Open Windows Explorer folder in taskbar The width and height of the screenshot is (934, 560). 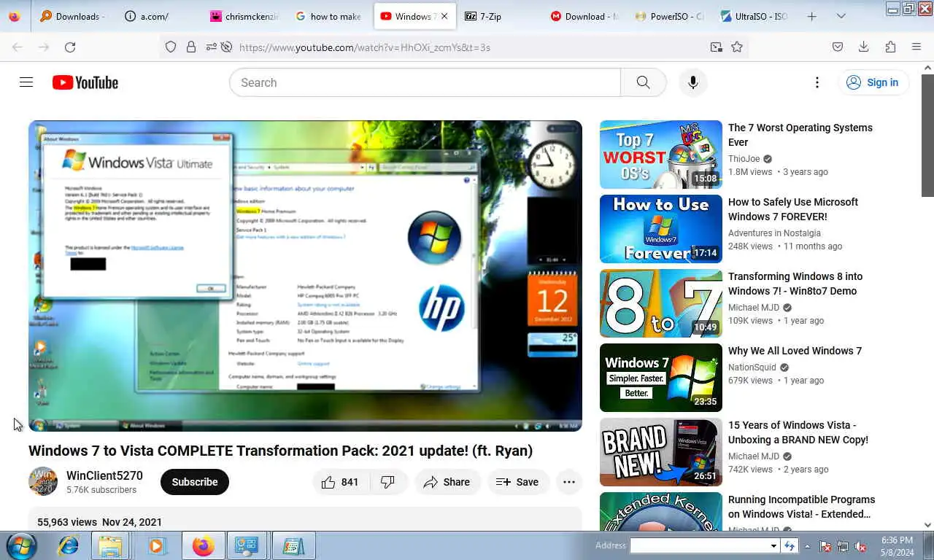(x=110, y=545)
